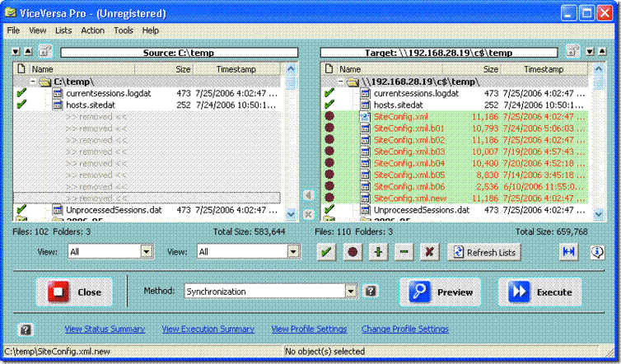Click the help icon beside Method dropdown
621x364 pixels.
(x=371, y=292)
